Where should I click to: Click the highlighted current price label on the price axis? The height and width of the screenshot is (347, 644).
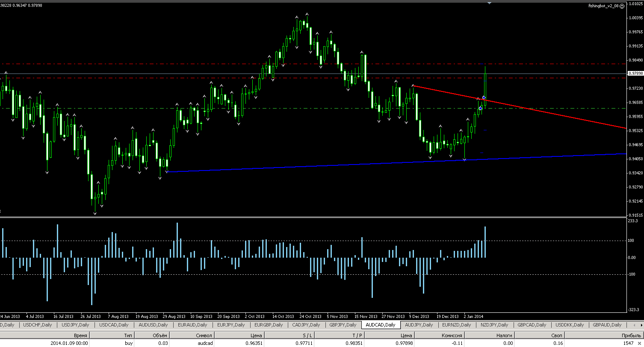[635, 74]
